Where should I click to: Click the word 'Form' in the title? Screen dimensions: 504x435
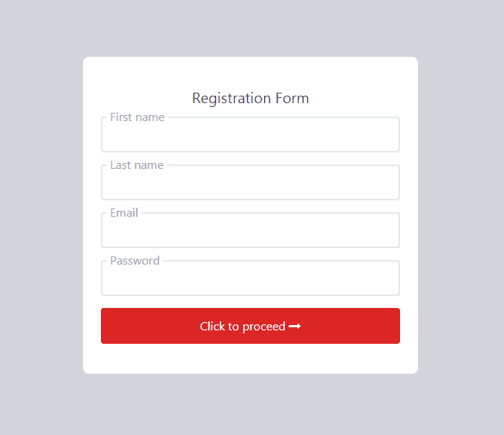[x=292, y=98]
